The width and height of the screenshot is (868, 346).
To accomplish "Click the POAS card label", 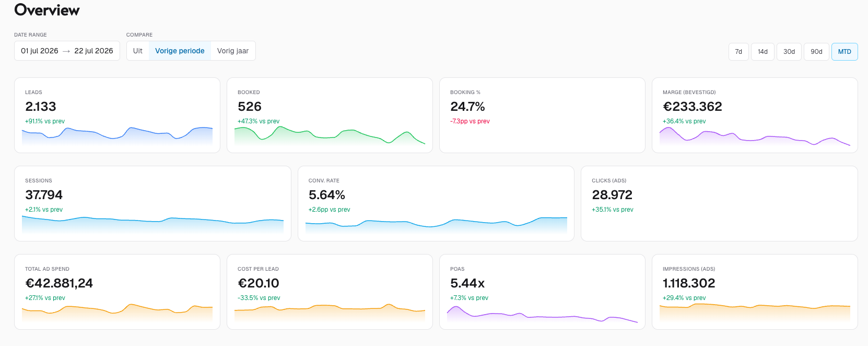I will (457, 269).
